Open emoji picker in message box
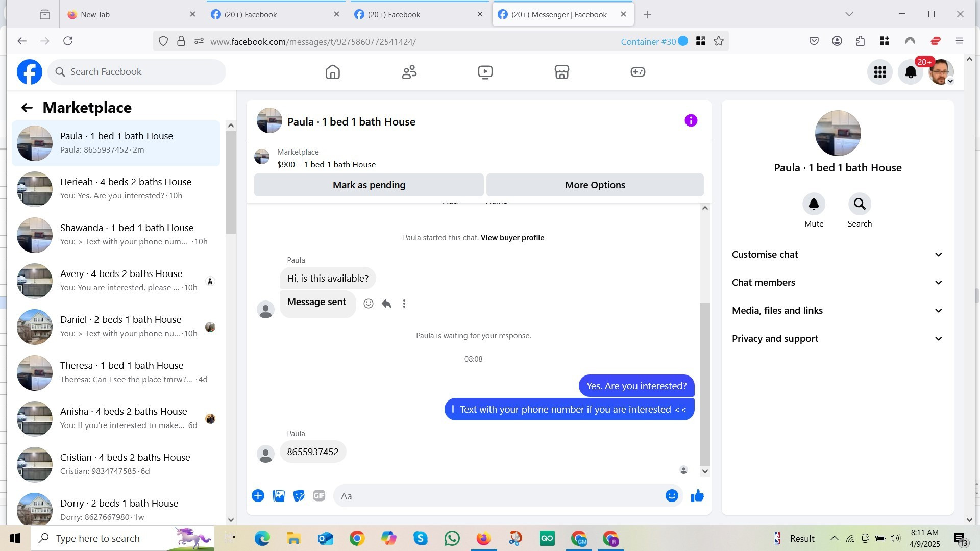Viewport: 980px width, 551px height. (672, 496)
